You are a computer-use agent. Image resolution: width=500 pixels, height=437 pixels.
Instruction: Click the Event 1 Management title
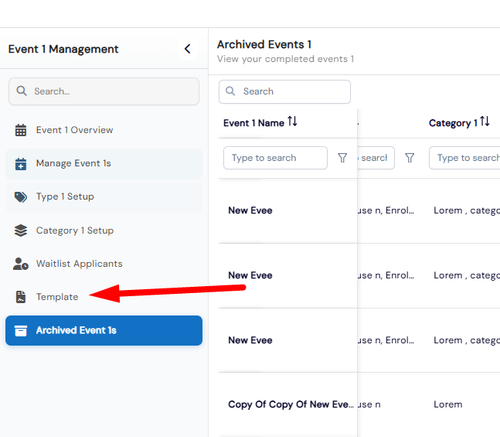(x=63, y=49)
